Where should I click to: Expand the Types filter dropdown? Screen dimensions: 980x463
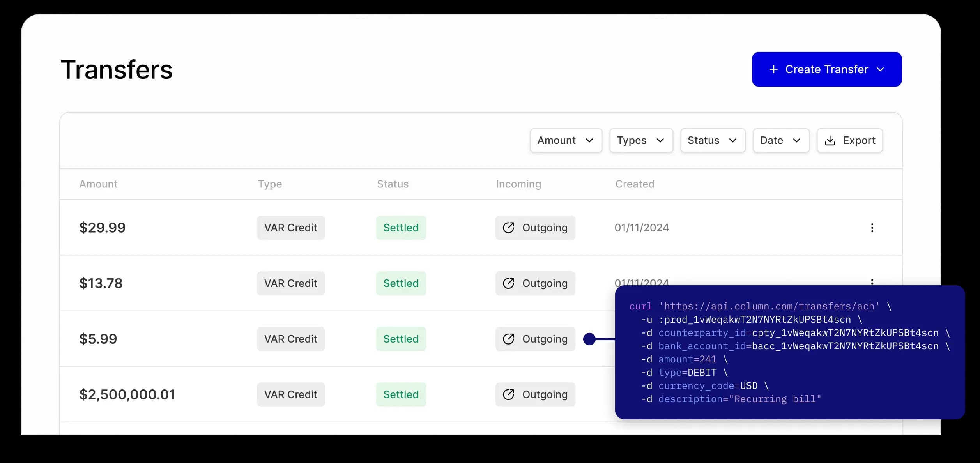[640, 140]
